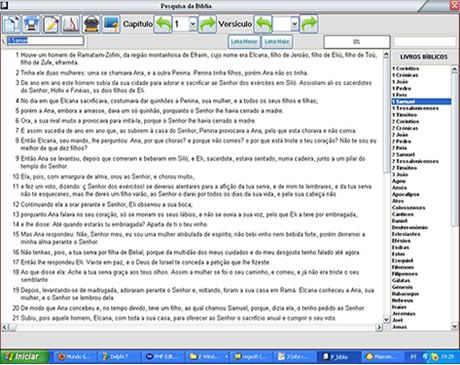
Task: Go to previous Versículo with green arrow
Action: click(x=263, y=24)
